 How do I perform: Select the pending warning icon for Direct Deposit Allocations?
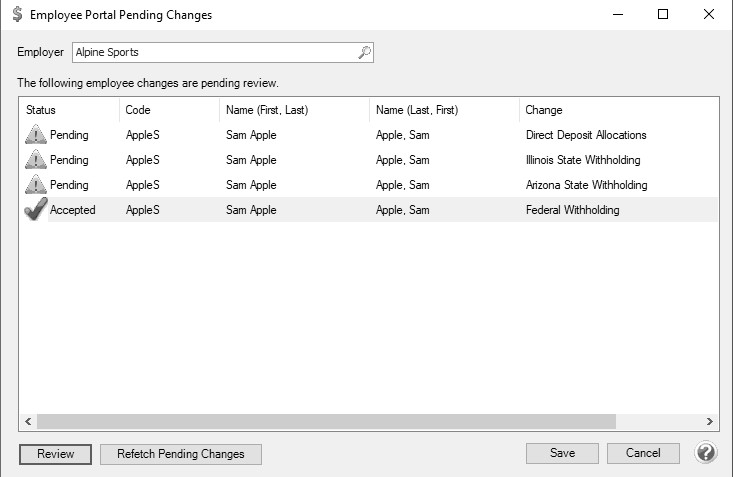tap(36, 135)
